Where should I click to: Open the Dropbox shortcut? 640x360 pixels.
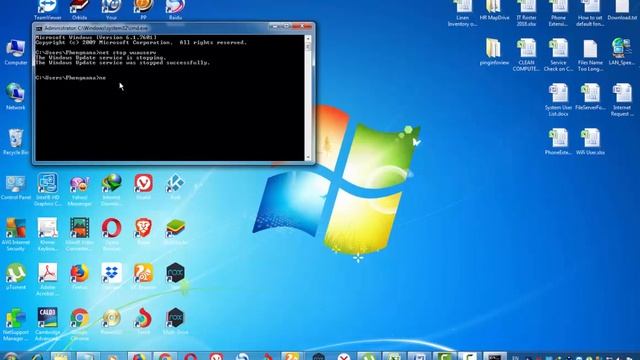pyautogui.click(x=111, y=276)
